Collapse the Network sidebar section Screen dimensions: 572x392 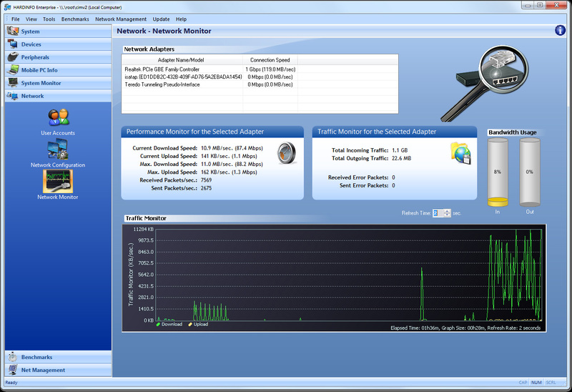[59, 96]
